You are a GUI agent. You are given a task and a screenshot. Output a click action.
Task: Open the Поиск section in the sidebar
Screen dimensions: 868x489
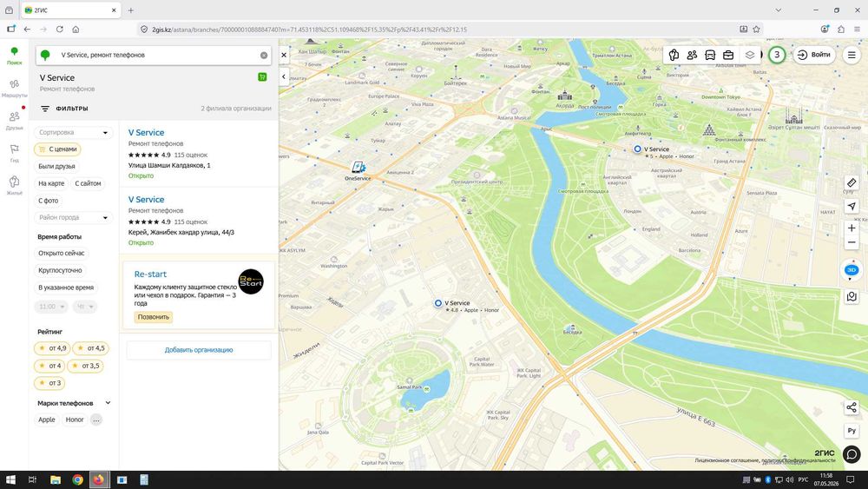15,56
